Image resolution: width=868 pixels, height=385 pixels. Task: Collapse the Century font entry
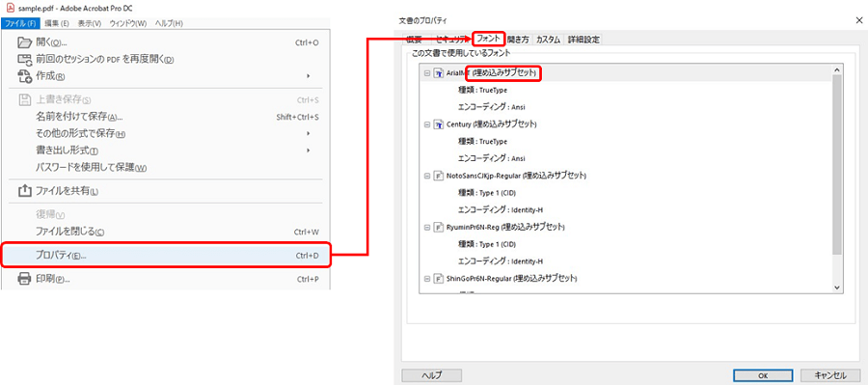[427, 124]
